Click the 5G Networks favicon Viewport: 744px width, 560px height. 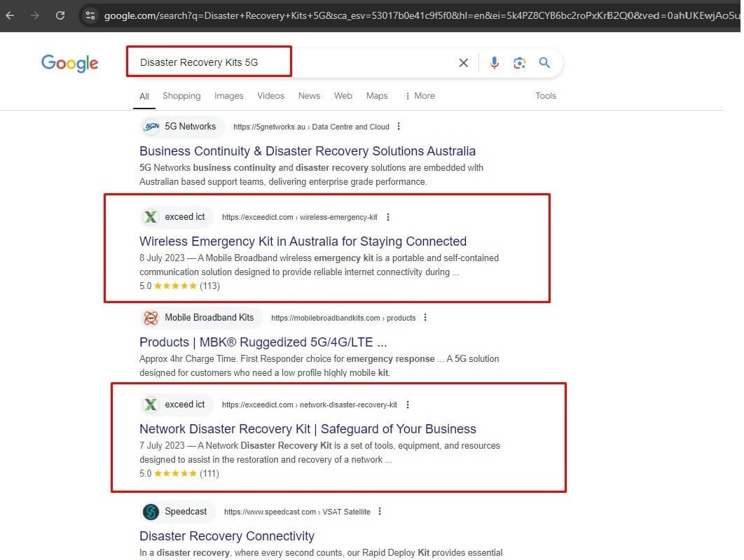(x=151, y=127)
